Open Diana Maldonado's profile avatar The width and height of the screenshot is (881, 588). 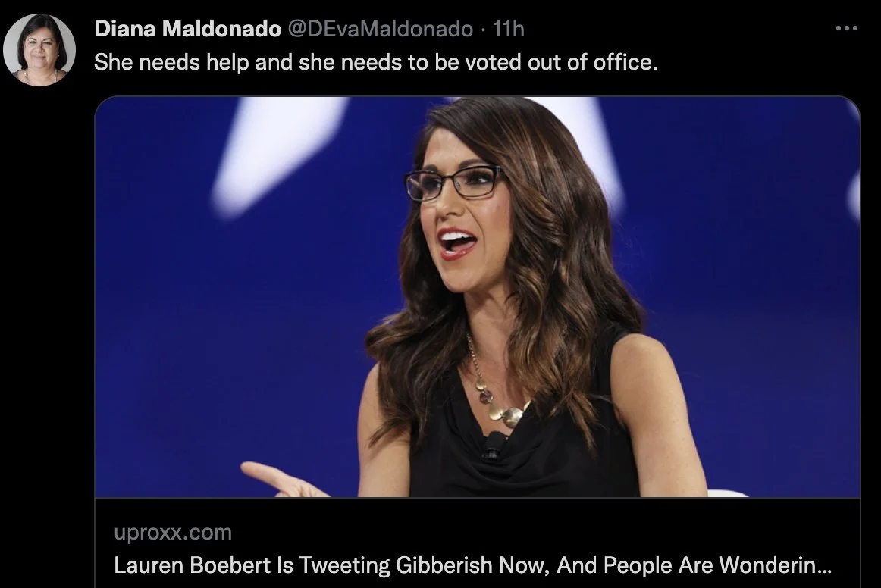(x=39, y=49)
